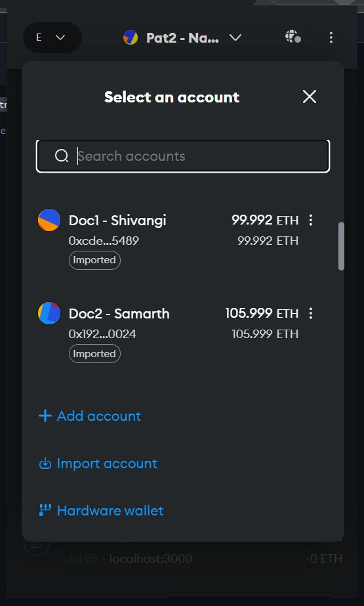Open options menu for Doc1 - Shivangi
The image size is (364, 606).
coord(311,221)
